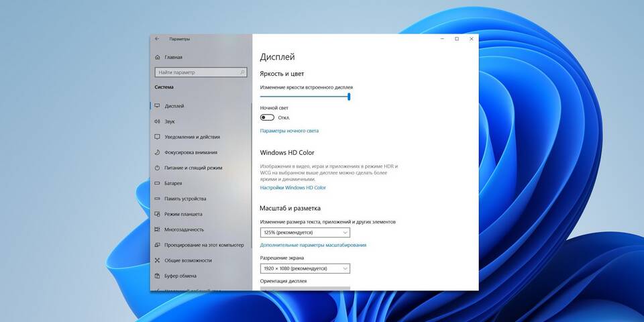Viewport: 644px width, 322px height.
Task: Click the battery icon beside Батарея
Action: 158,183
